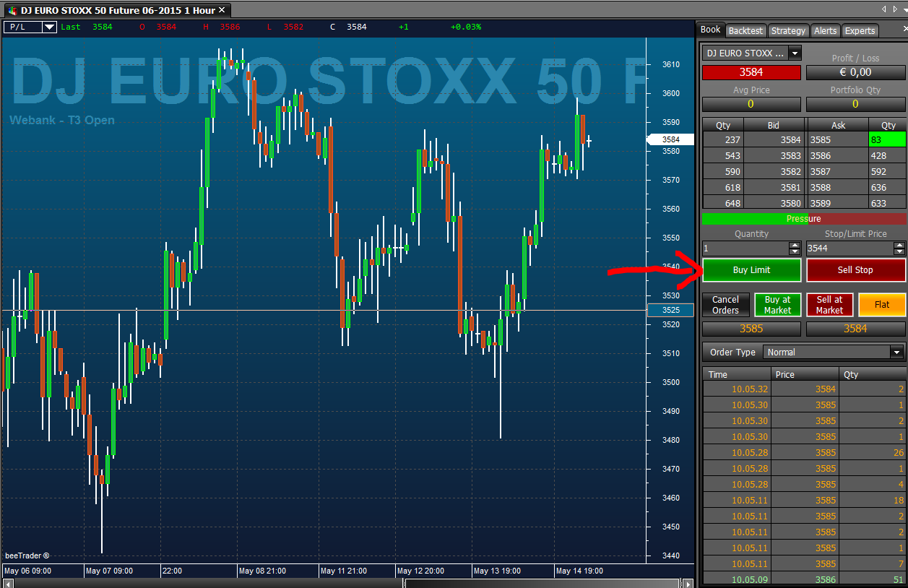
Task: Show the previous document tab with left arrow
Action: click(885, 9)
